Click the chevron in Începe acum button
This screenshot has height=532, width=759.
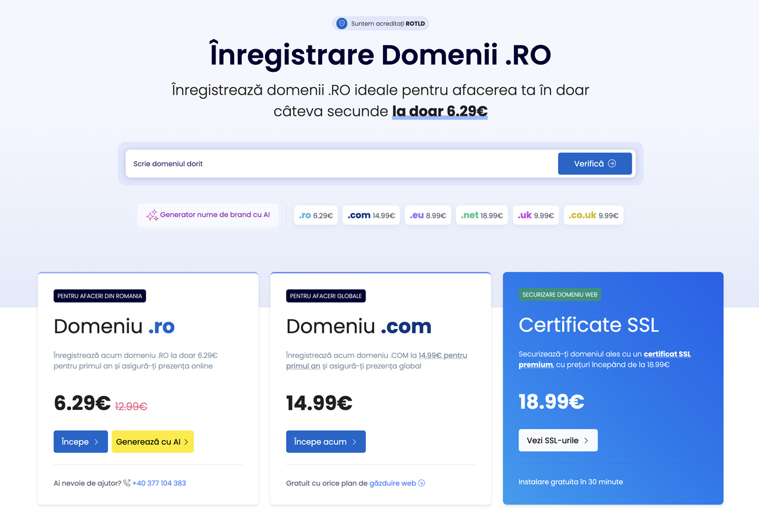point(354,442)
